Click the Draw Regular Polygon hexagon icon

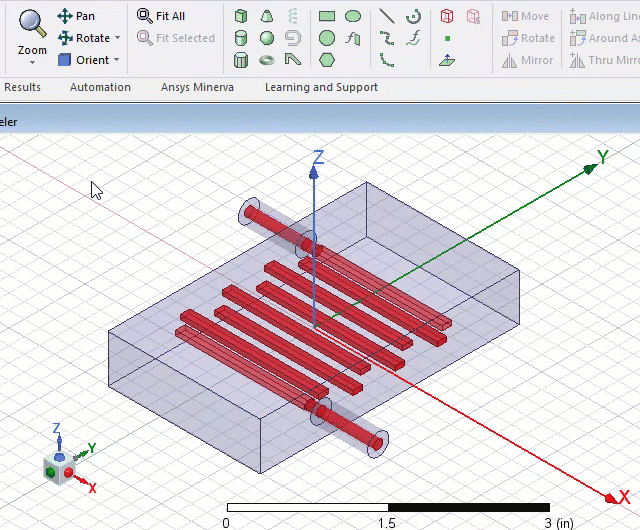tap(327, 60)
